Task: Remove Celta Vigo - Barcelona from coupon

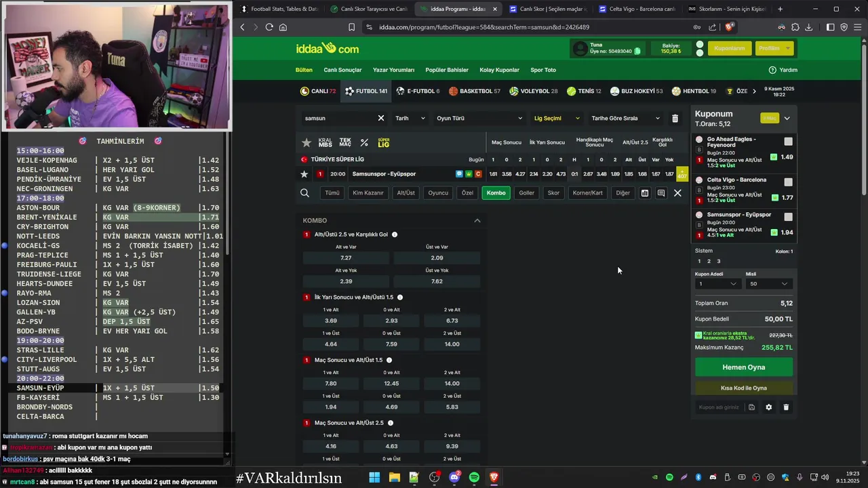Action: coord(699,180)
